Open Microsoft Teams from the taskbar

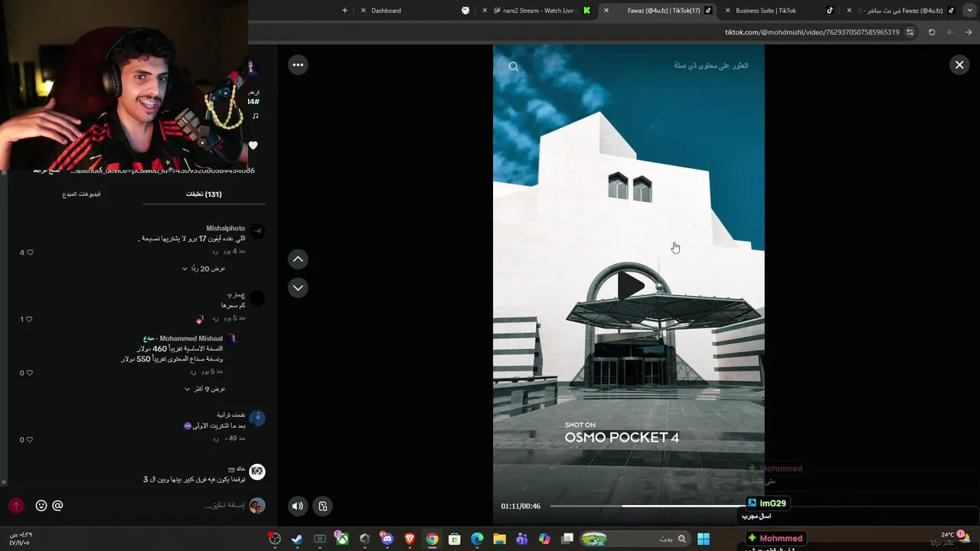pyautogui.click(x=522, y=539)
